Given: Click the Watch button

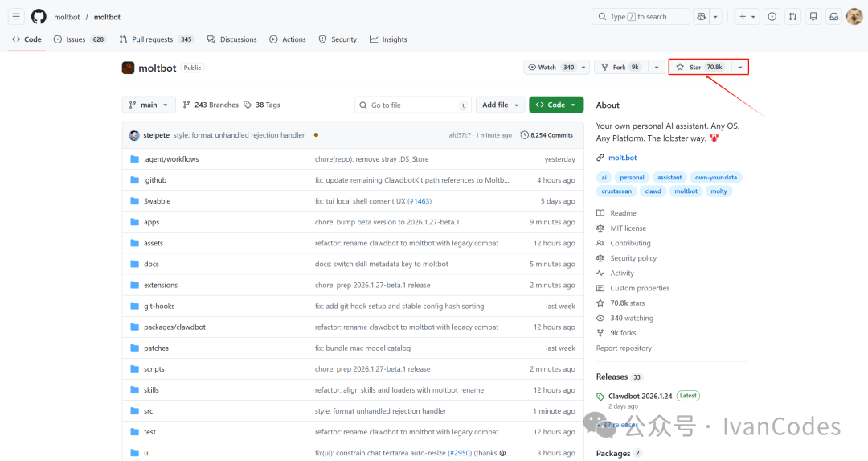Looking at the screenshot, I should (x=551, y=67).
